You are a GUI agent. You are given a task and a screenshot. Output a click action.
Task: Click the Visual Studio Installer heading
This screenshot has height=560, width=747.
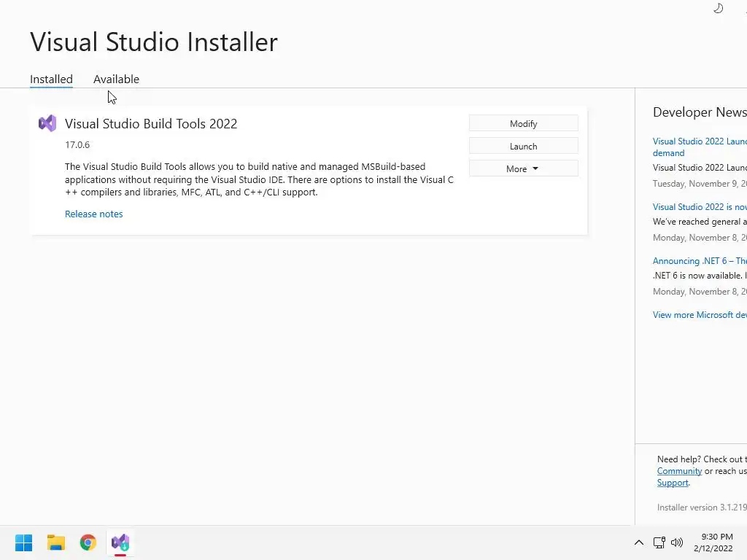[154, 42]
